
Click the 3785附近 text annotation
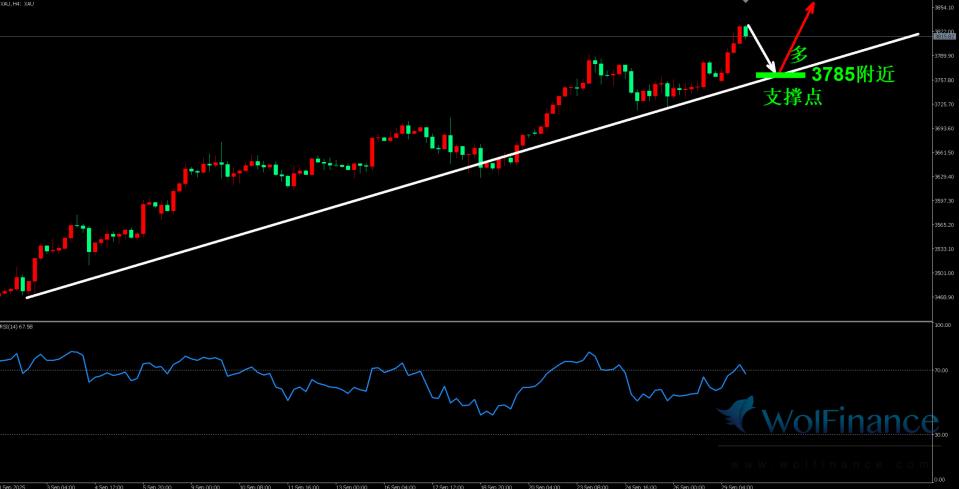852,74
